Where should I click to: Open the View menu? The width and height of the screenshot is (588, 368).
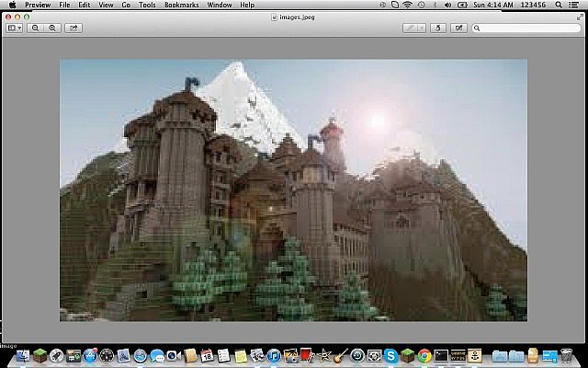coord(105,6)
